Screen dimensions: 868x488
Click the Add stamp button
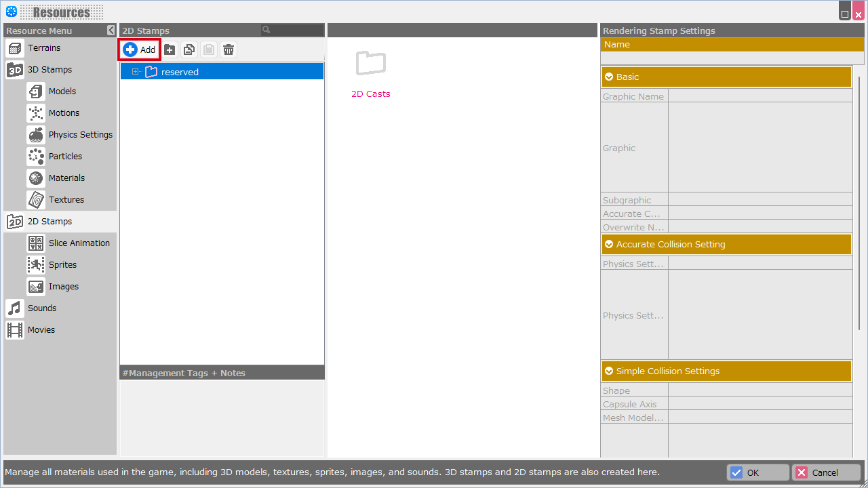pyautogui.click(x=140, y=49)
